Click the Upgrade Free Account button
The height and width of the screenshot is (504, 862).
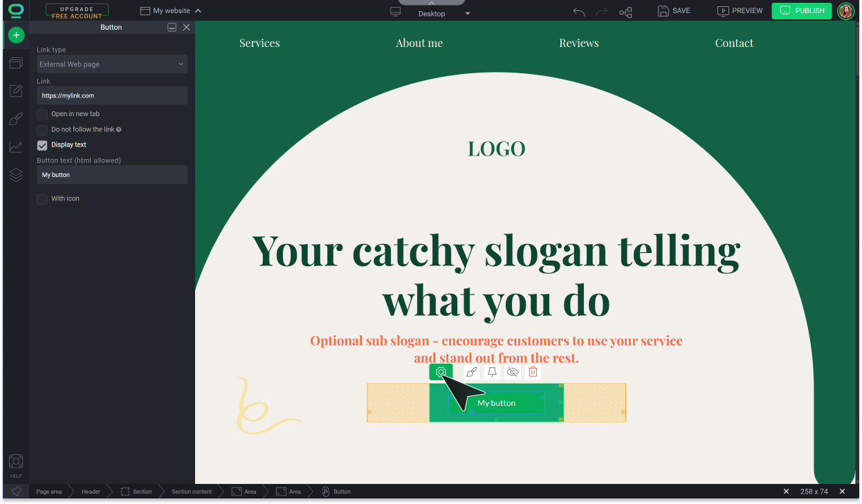click(x=77, y=11)
